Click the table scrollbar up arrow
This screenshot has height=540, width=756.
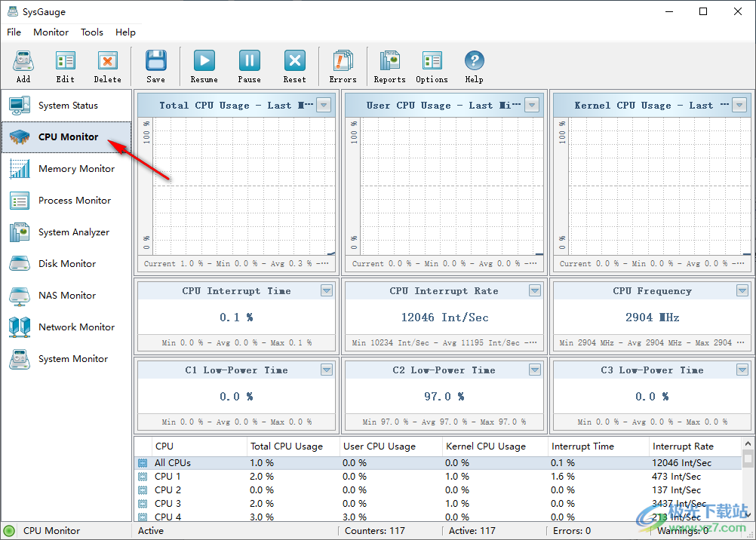748,443
